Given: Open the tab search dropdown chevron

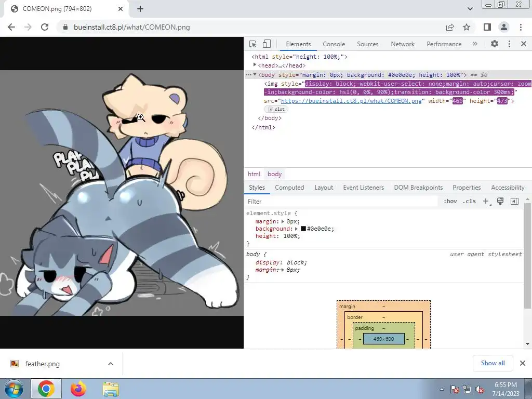Looking at the screenshot, I should click(x=470, y=9).
